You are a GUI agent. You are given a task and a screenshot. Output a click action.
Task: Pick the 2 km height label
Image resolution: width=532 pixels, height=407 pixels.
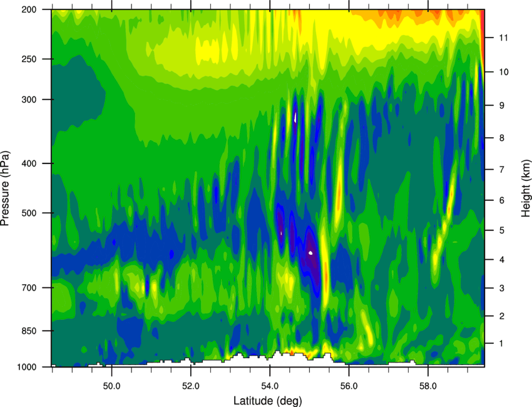coord(502,316)
